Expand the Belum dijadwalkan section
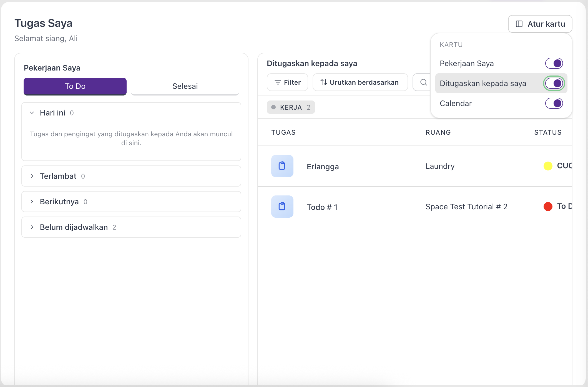This screenshot has height=387, width=588. [x=131, y=227]
